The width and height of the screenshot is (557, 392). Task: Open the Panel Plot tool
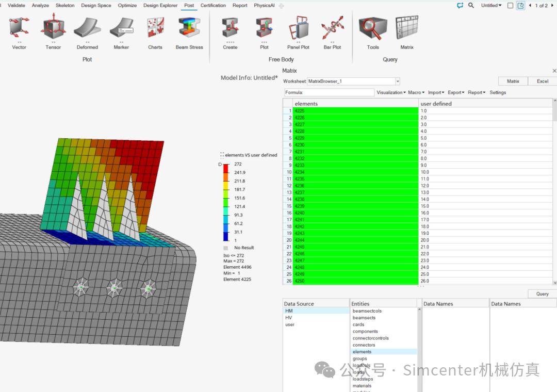click(298, 29)
